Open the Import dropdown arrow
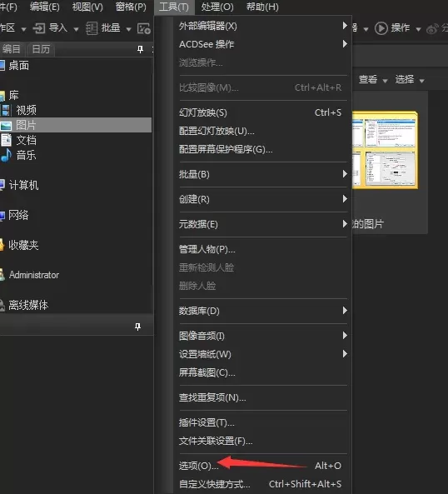Viewport: 448px width, 494px height. click(x=76, y=29)
